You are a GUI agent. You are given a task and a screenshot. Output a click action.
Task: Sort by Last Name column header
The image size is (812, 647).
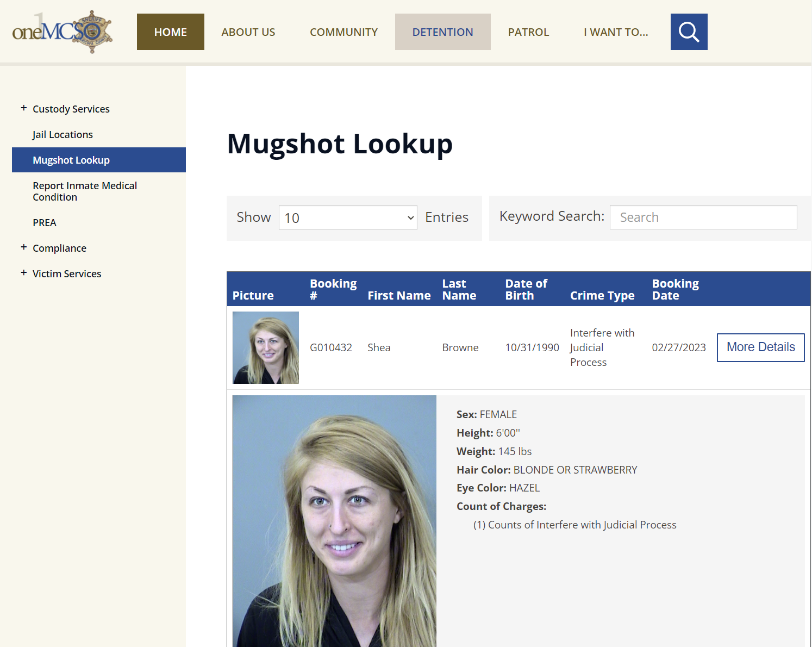point(459,289)
